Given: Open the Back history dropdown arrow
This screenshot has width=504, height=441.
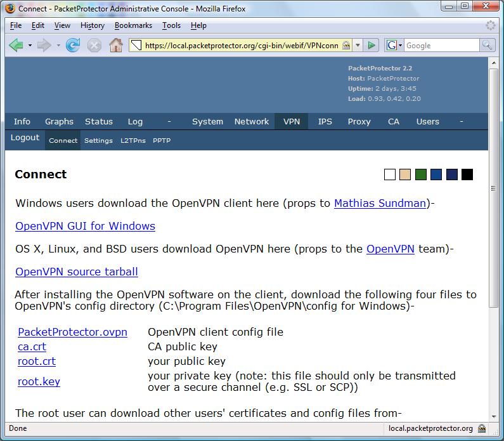Looking at the screenshot, I should pyautogui.click(x=30, y=45).
